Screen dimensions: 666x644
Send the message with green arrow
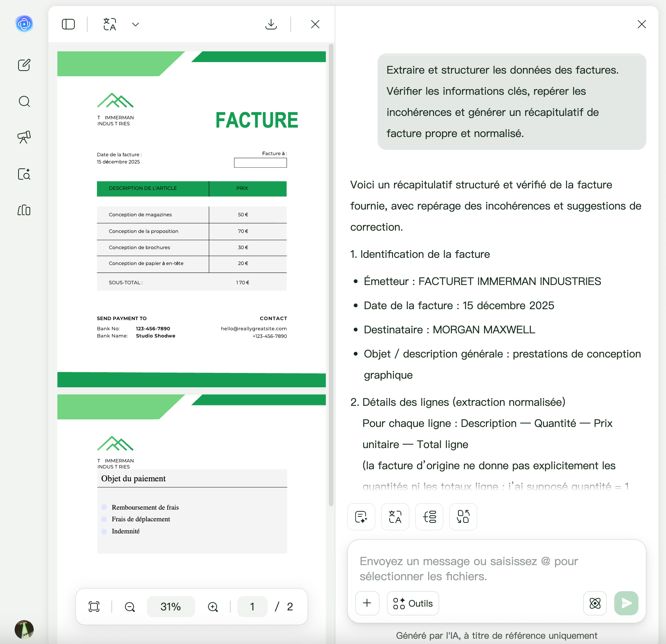coord(626,603)
